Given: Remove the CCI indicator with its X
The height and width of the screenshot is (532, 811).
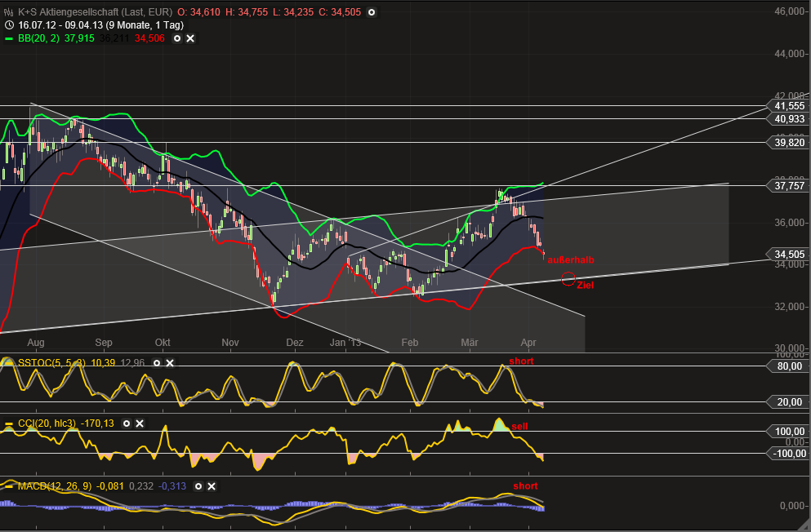Looking at the screenshot, I should coord(140,423).
